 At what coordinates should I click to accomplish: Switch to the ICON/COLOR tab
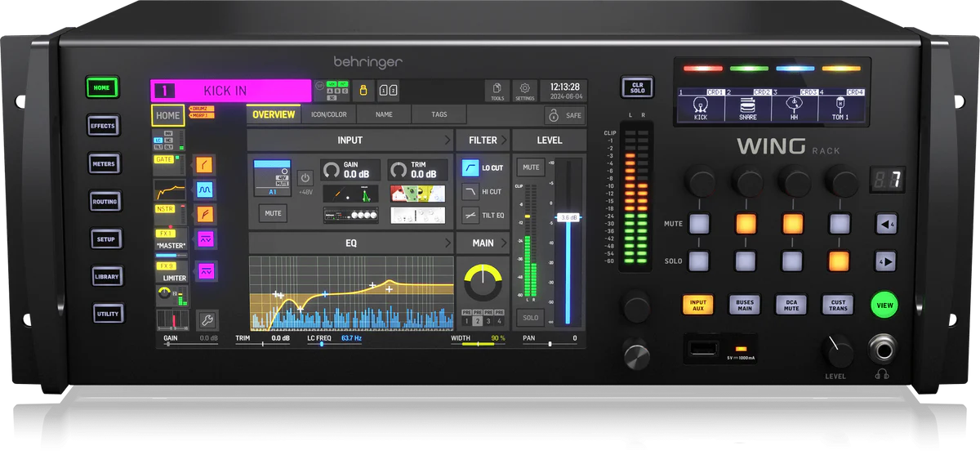coord(329,115)
